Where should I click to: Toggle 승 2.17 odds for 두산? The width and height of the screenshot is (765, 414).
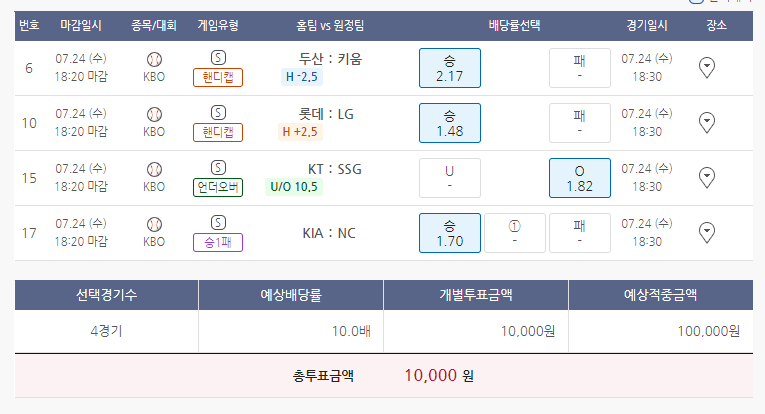tap(449, 68)
